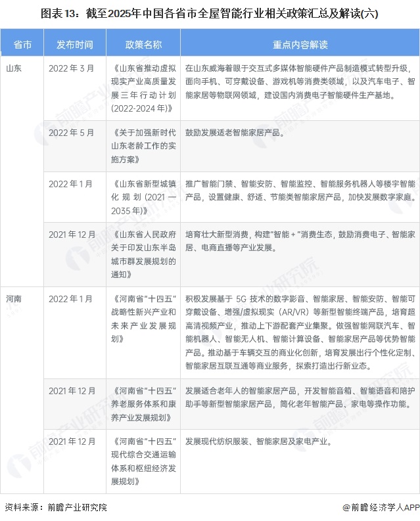
Task: Click the 2022年5月 date cell
Action: (71, 132)
